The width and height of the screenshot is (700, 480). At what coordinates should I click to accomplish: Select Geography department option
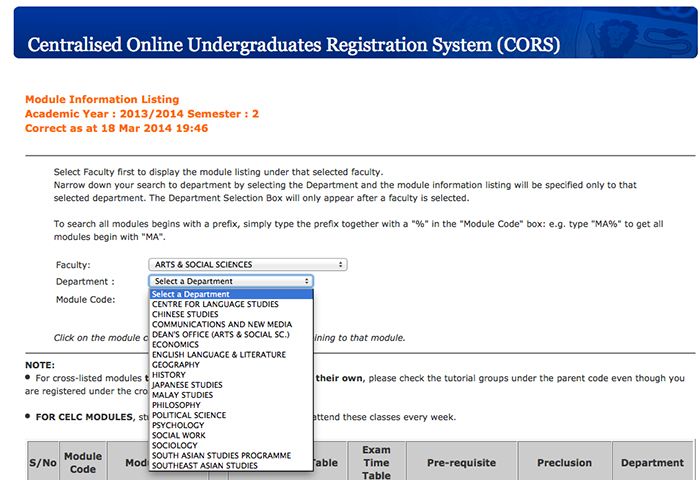coord(231,365)
